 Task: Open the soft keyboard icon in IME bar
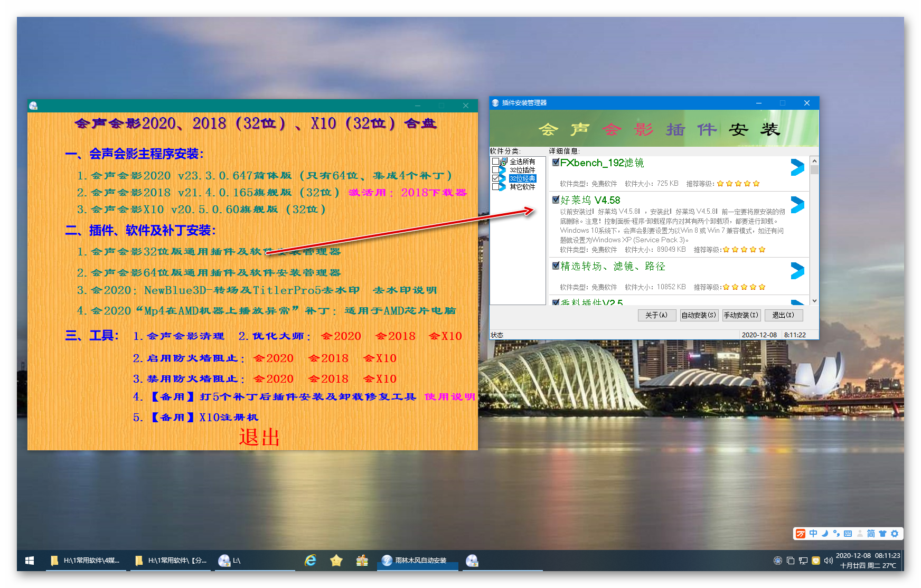tap(848, 534)
